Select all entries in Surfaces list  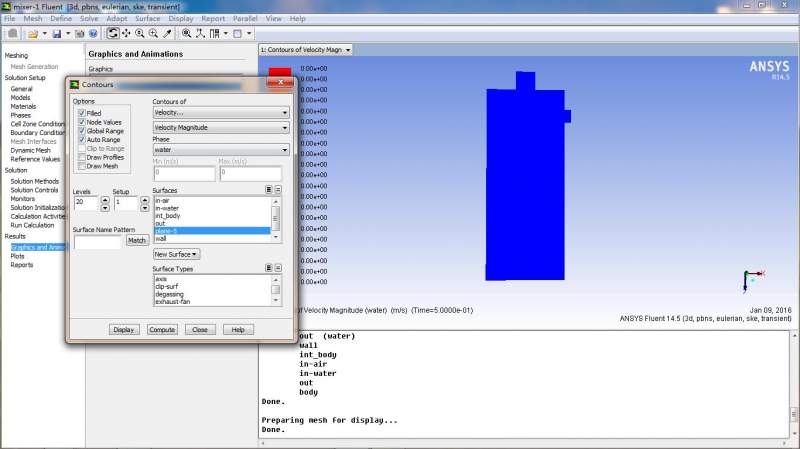click(268, 190)
